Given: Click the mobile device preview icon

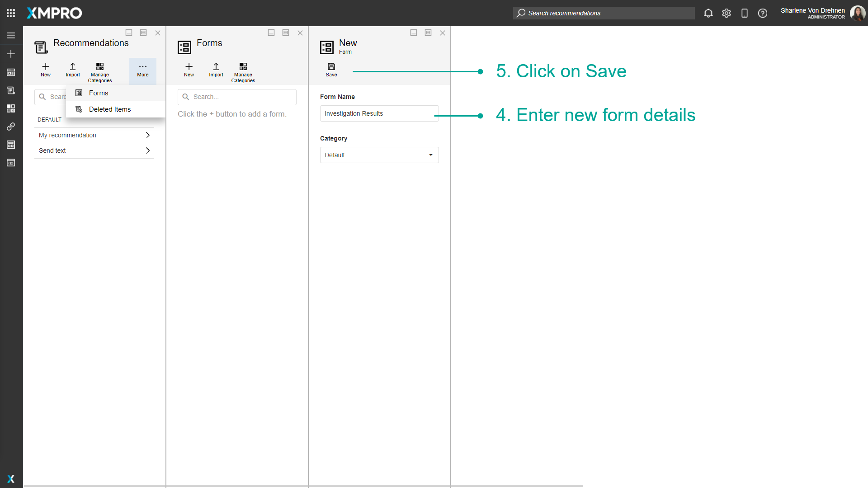Looking at the screenshot, I should pyautogui.click(x=745, y=13).
